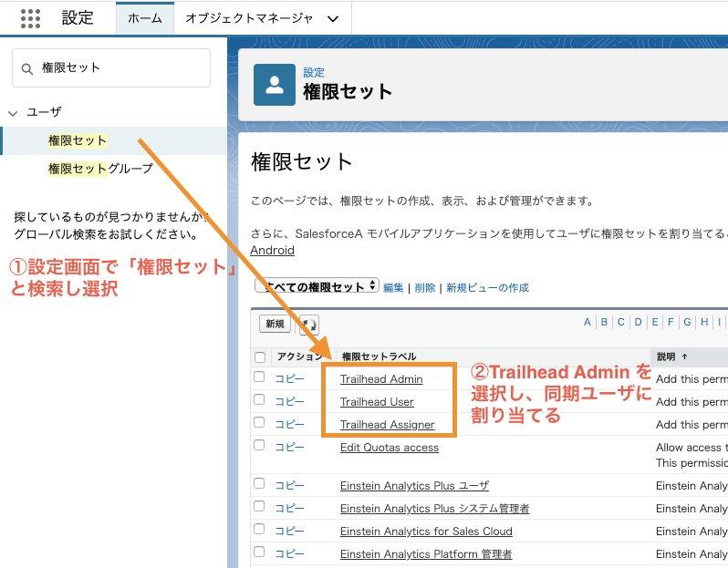
Task: Click the 編集 view link
Action: tap(393, 288)
